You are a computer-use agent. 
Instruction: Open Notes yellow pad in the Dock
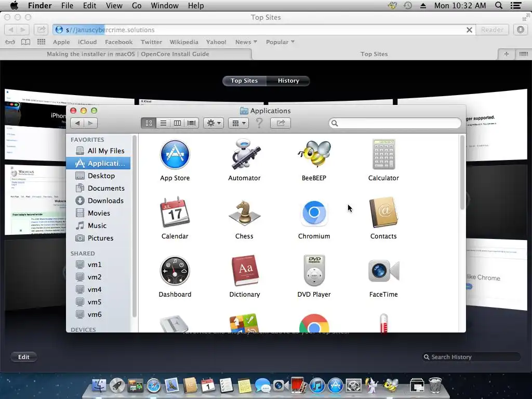point(244,386)
